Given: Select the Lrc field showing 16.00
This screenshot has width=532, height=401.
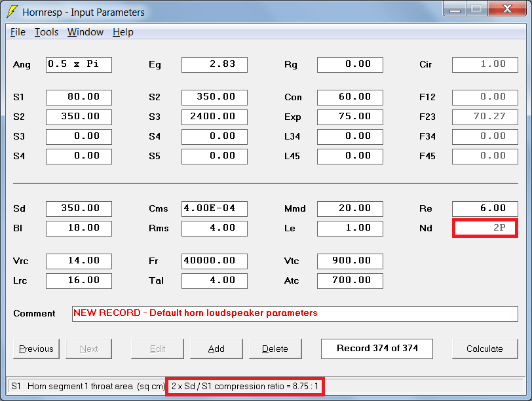Looking at the screenshot, I should click(79, 281).
